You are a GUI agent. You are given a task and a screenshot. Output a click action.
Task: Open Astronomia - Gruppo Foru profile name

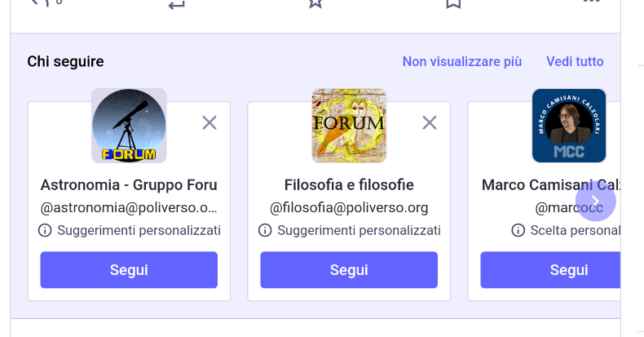pyautogui.click(x=129, y=185)
